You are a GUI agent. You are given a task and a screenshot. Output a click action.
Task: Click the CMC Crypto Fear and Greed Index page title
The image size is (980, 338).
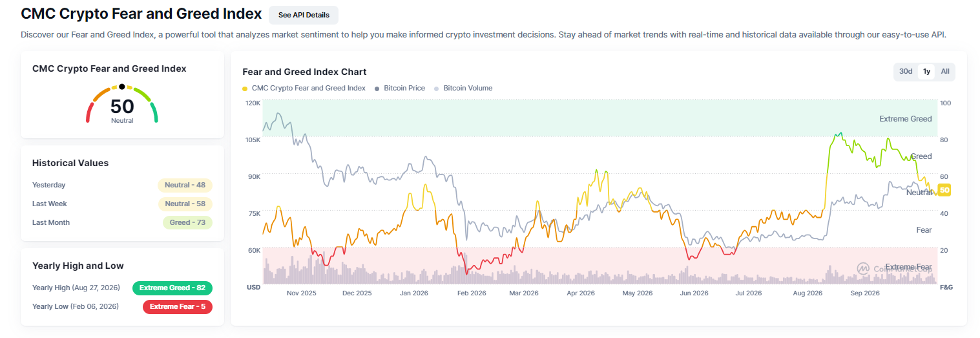[141, 14]
